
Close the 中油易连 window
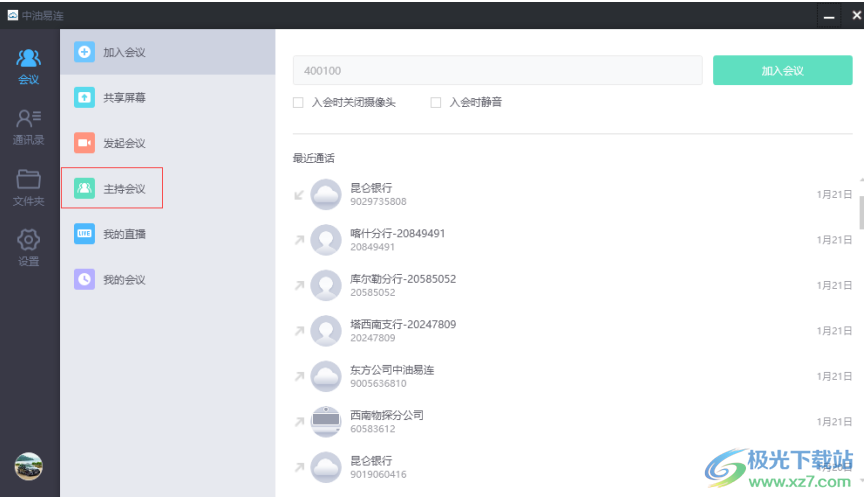[856, 15]
